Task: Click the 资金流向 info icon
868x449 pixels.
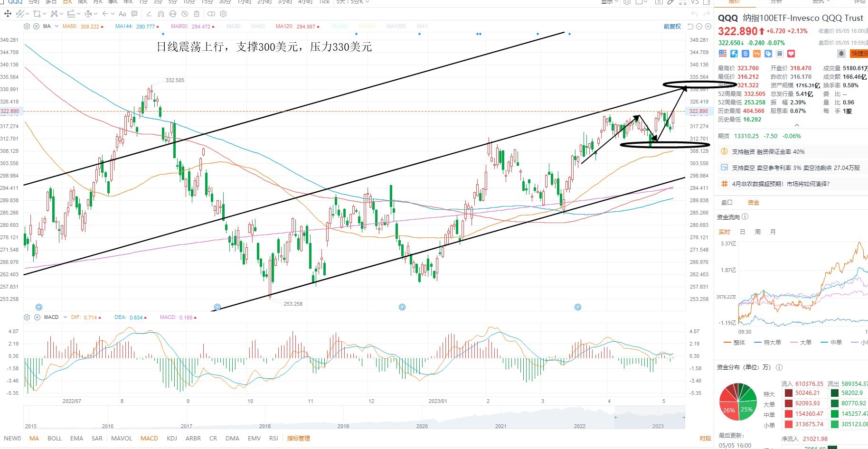Action: 745,217
